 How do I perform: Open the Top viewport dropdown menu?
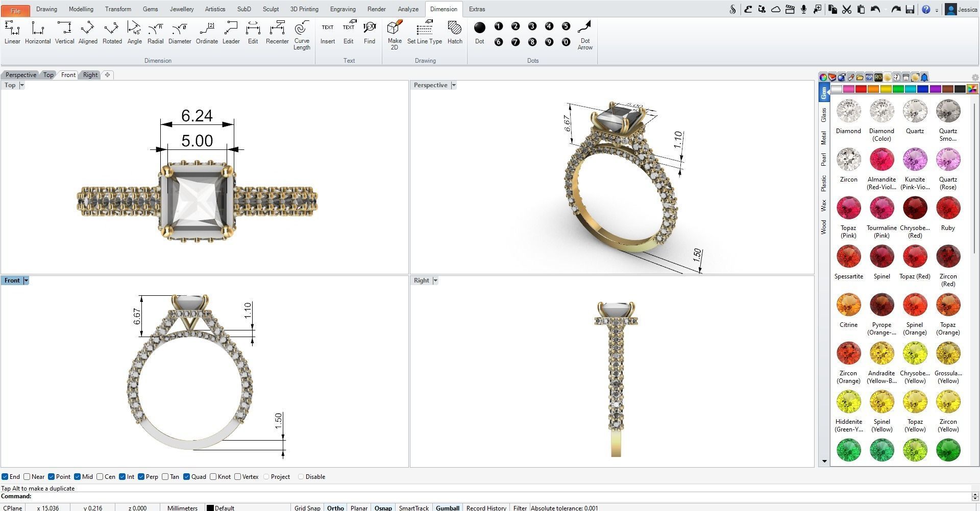click(22, 85)
